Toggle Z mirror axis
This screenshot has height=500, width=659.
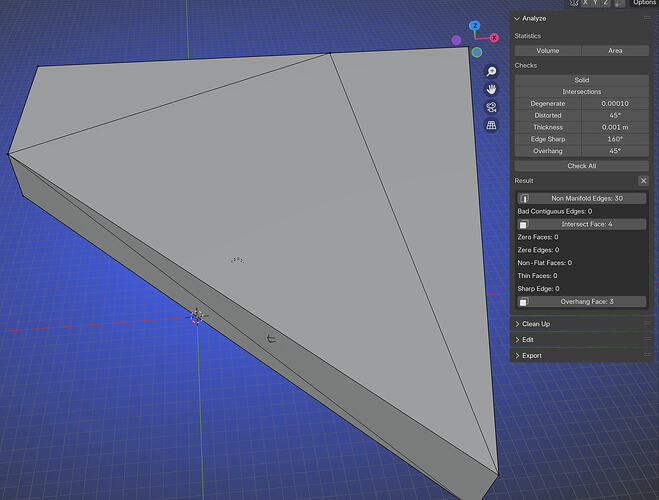point(605,3)
